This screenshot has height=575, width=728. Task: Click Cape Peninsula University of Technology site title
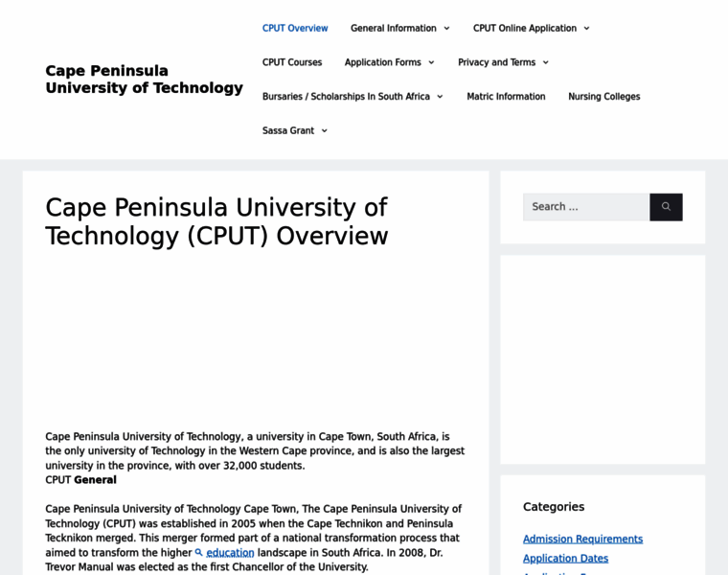click(144, 80)
